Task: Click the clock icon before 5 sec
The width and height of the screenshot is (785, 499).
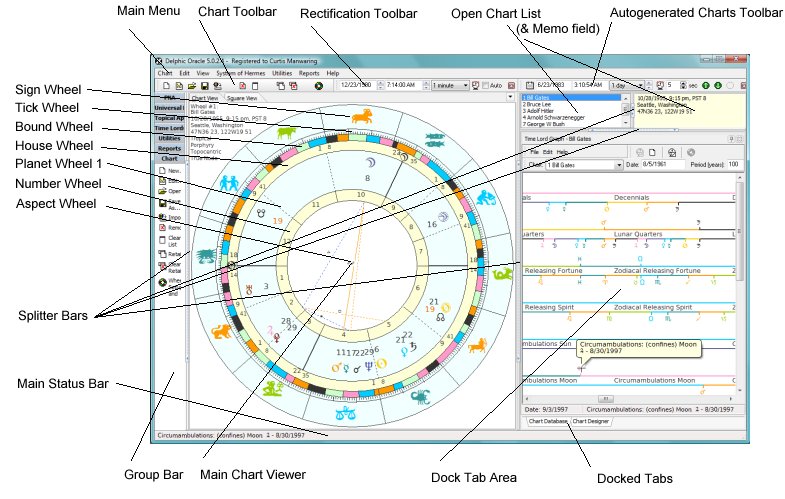Action: point(660,86)
